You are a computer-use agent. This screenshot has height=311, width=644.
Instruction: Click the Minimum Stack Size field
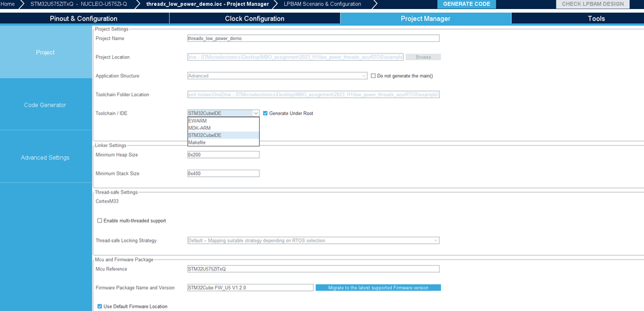tap(223, 174)
